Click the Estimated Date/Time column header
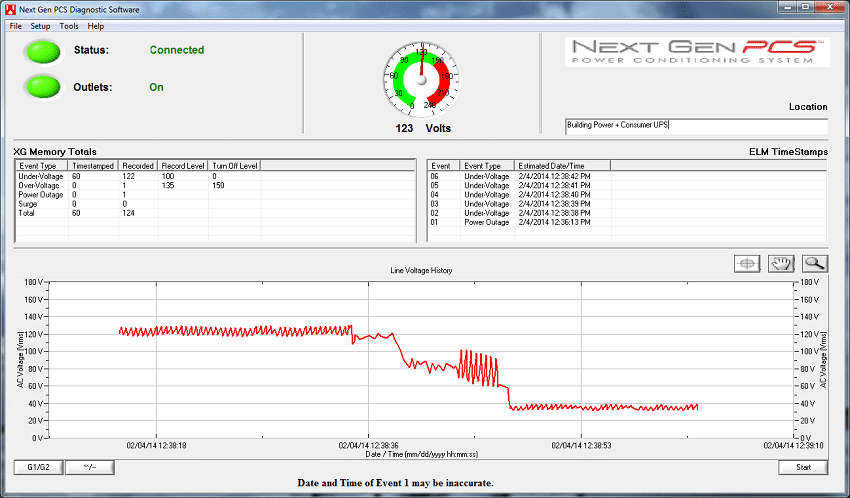Viewport: 850px width, 498px height. 562,166
